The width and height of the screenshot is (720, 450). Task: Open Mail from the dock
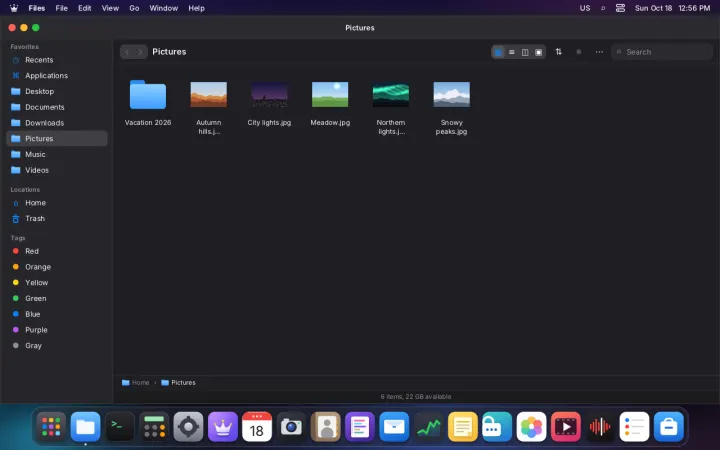(x=394, y=427)
